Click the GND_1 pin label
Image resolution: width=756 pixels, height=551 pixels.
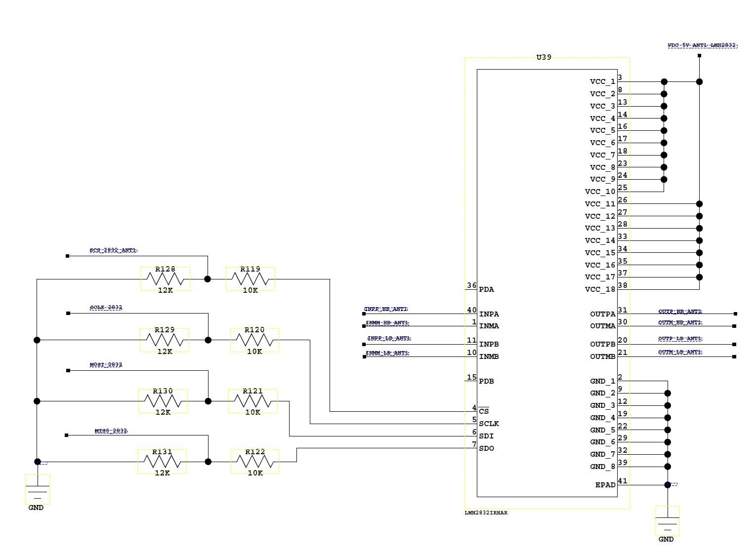pos(603,381)
